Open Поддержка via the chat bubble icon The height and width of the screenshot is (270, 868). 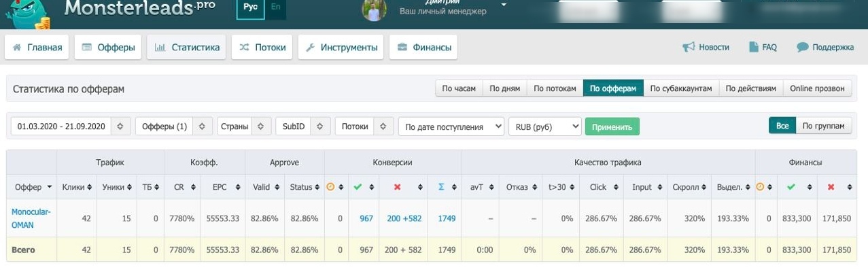(x=802, y=47)
